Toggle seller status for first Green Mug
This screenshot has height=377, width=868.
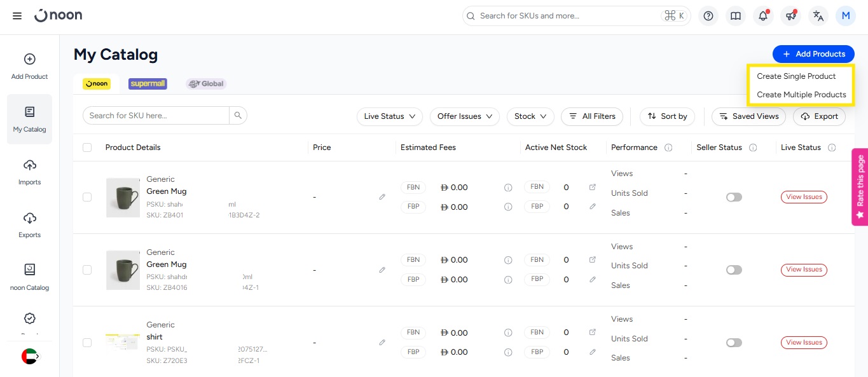point(734,197)
